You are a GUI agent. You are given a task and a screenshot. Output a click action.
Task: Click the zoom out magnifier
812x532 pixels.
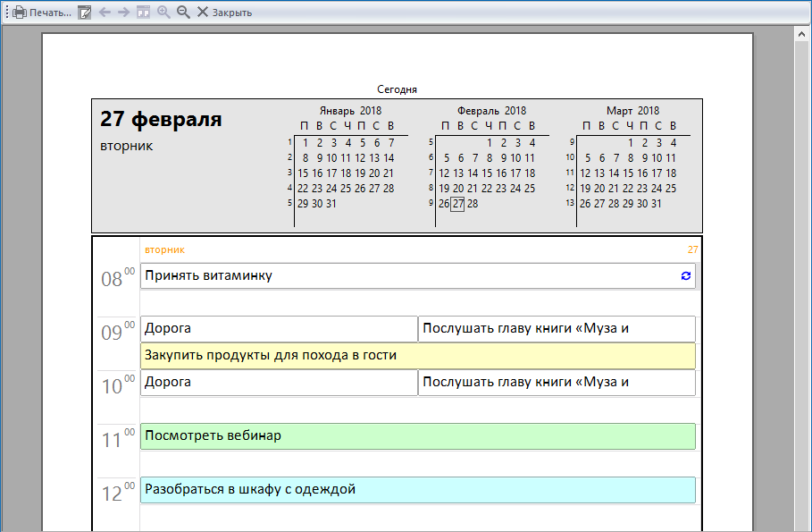[x=183, y=12]
